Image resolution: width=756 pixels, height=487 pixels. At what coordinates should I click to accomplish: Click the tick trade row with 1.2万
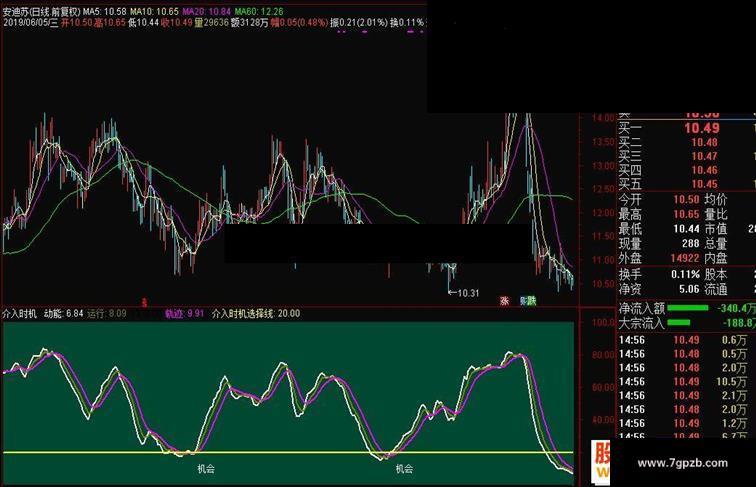tap(683, 423)
